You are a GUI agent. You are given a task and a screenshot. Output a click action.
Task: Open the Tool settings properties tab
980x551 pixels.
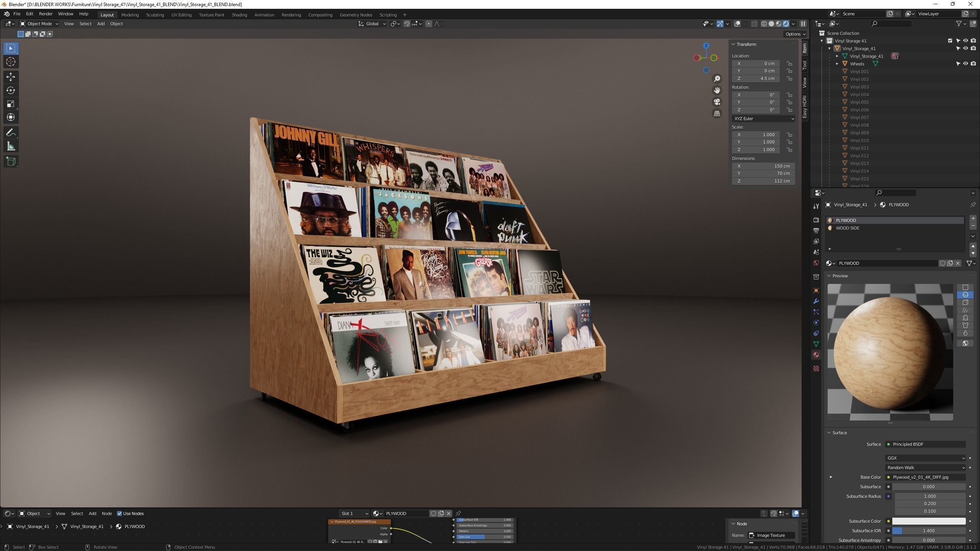coord(816,206)
